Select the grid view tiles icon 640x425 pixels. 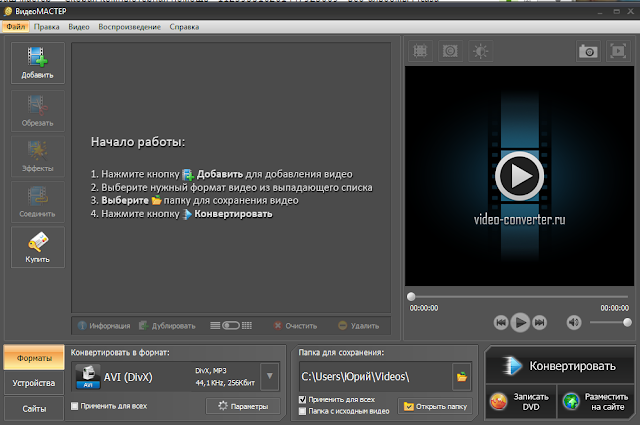pos(247,325)
